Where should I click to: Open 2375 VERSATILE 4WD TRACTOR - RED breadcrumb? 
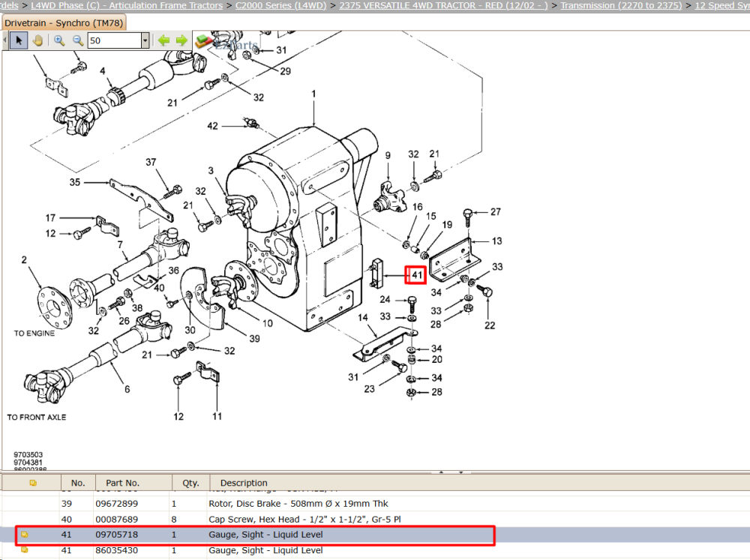[443, 5]
